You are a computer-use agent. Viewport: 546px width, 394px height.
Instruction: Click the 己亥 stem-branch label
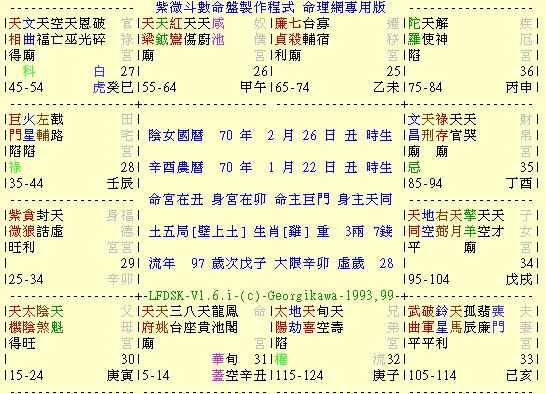tap(519, 376)
